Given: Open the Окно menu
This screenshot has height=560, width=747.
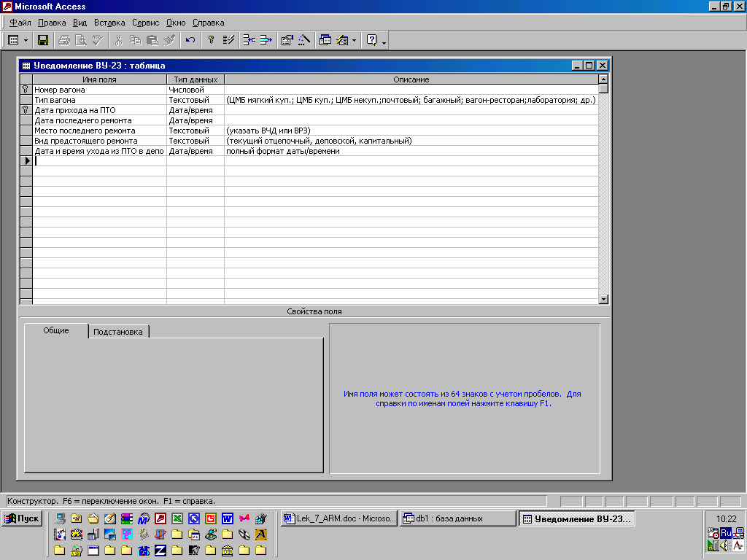Looking at the screenshot, I should tap(176, 23).
